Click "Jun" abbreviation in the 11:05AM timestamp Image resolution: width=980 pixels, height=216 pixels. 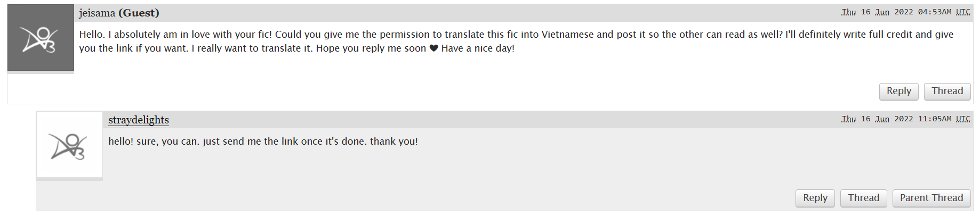(x=882, y=119)
